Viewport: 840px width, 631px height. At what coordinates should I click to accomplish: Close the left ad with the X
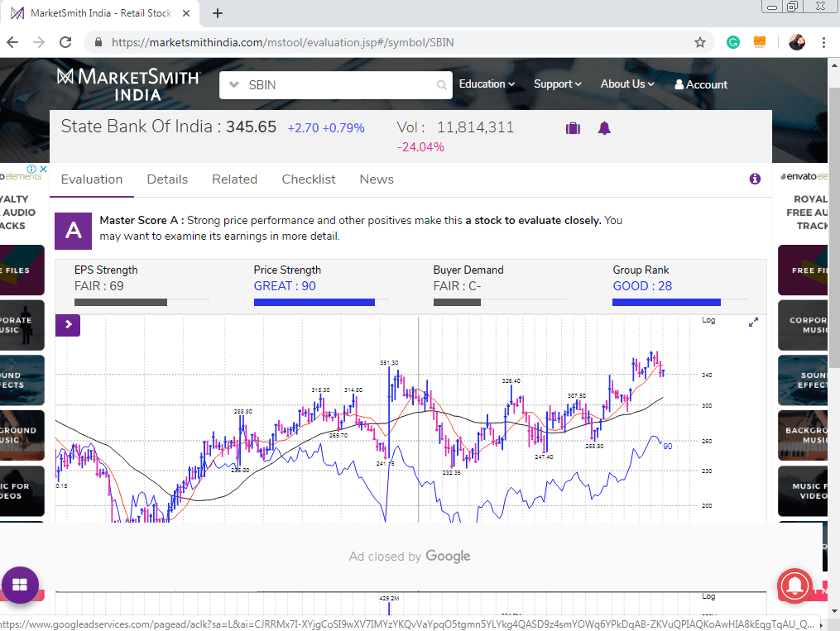click(43, 170)
